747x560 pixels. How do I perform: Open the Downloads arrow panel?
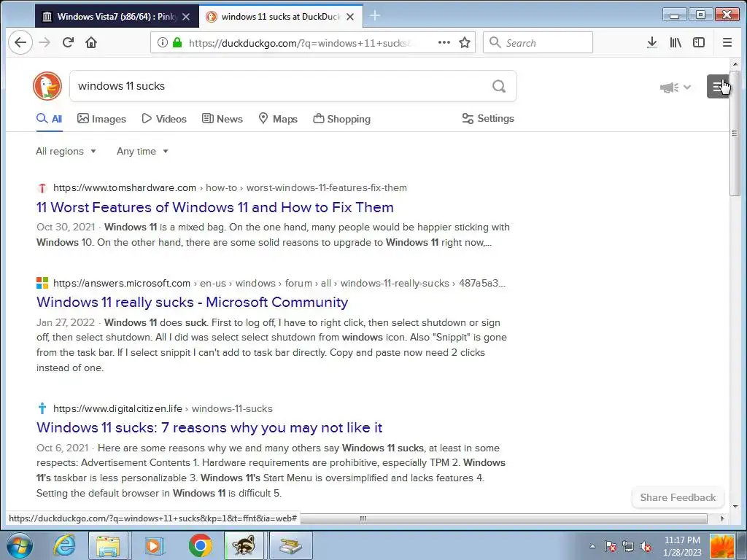pyautogui.click(x=652, y=43)
